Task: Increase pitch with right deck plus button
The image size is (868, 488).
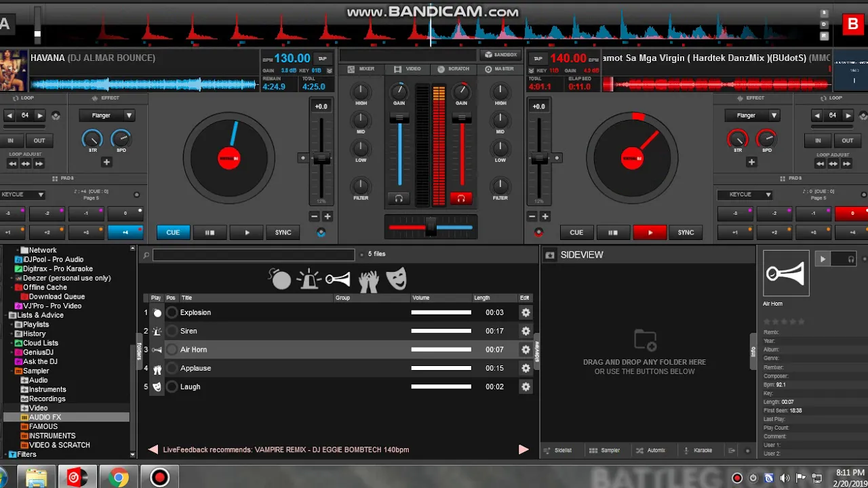Action: 545,216
